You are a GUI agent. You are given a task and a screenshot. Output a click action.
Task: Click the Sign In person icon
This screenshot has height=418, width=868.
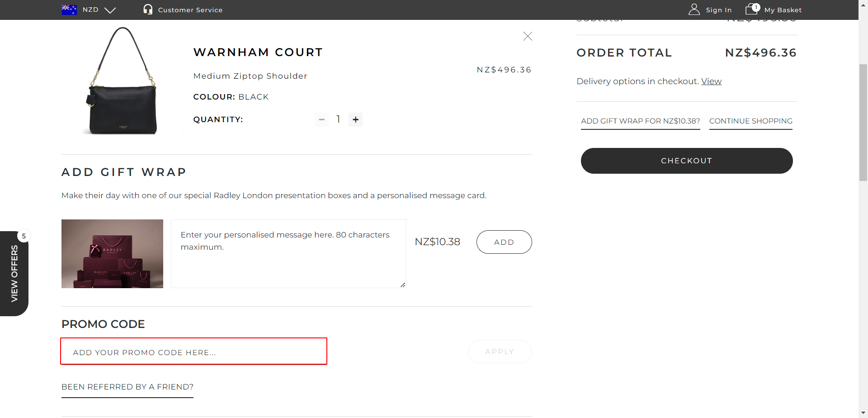tap(694, 9)
